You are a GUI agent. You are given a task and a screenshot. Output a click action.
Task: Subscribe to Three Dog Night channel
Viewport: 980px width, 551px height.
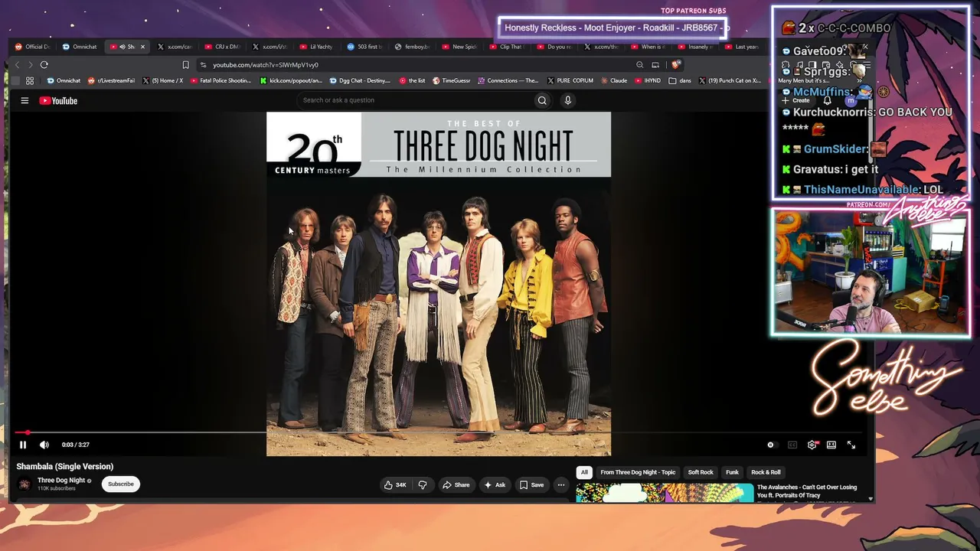click(x=121, y=484)
